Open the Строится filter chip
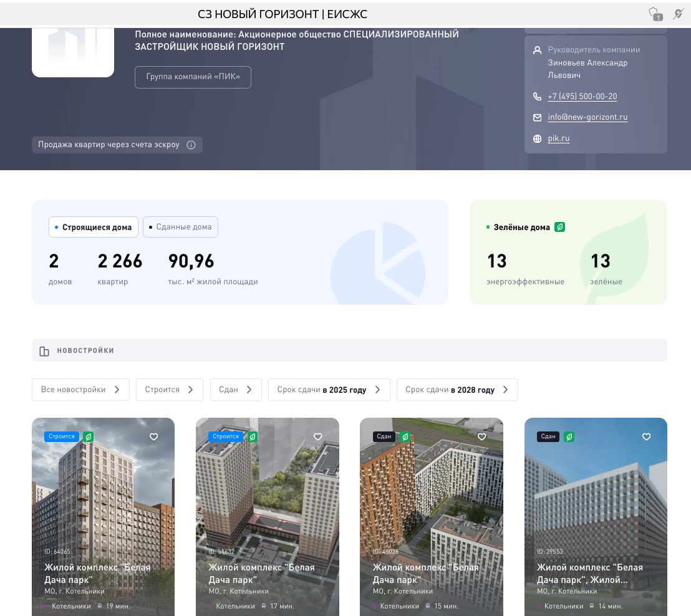 tap(169, 390)
